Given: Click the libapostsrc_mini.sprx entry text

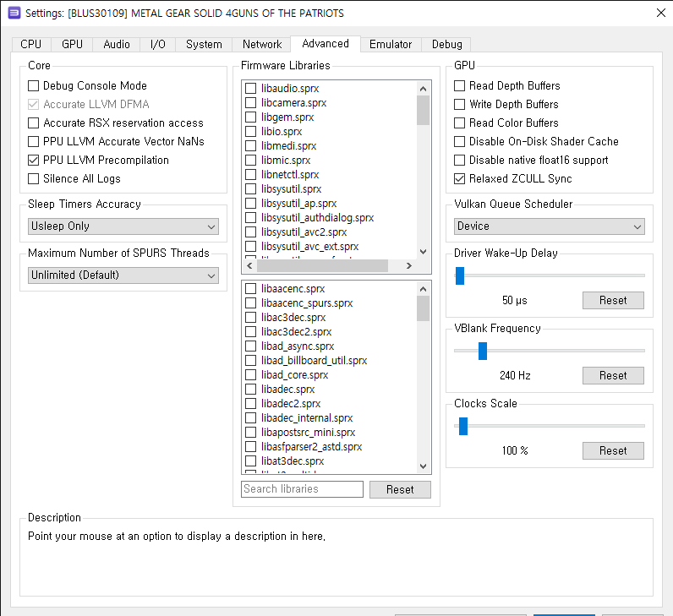Looking at the screenshot, I should 308,433.
